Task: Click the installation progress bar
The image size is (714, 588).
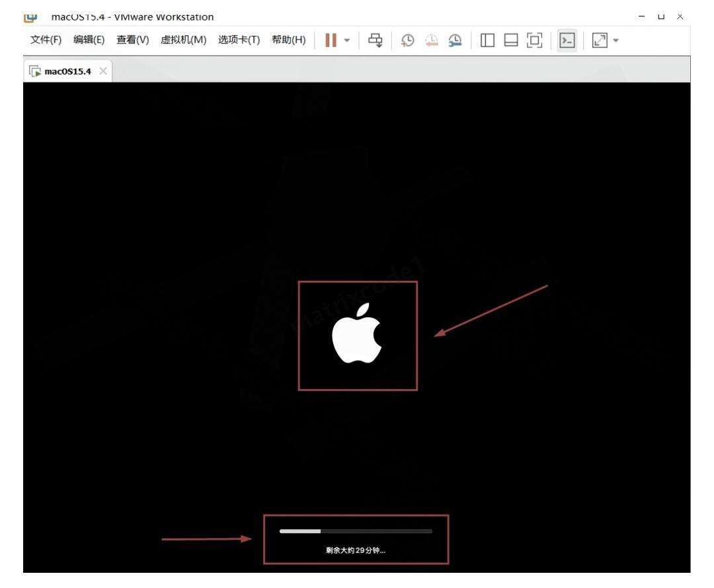Action: click(x=356, y=531)
